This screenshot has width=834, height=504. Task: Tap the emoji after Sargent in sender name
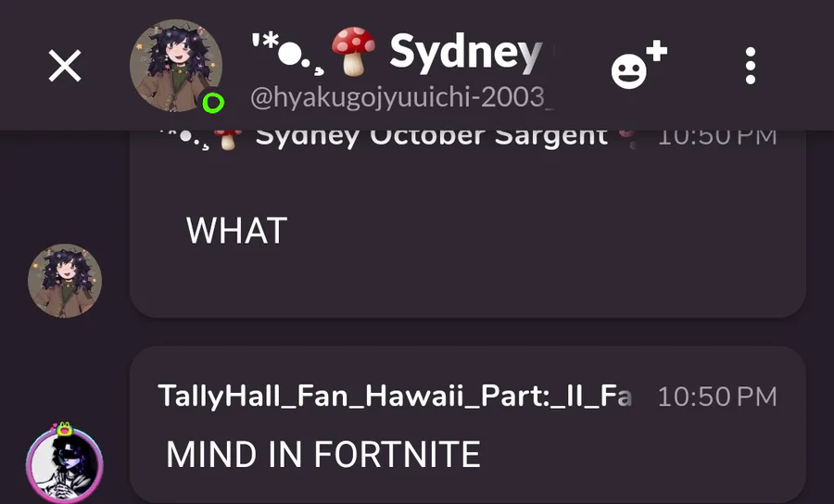coord(628,139)
